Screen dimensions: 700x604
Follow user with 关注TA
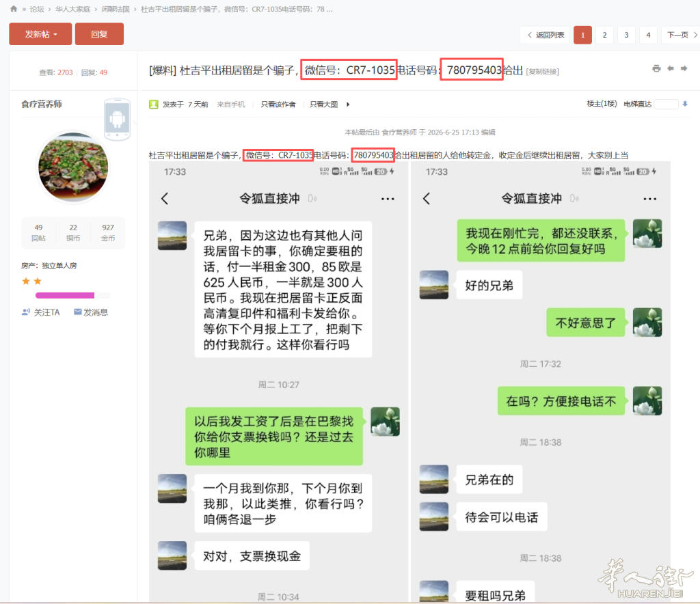point(40,312)
